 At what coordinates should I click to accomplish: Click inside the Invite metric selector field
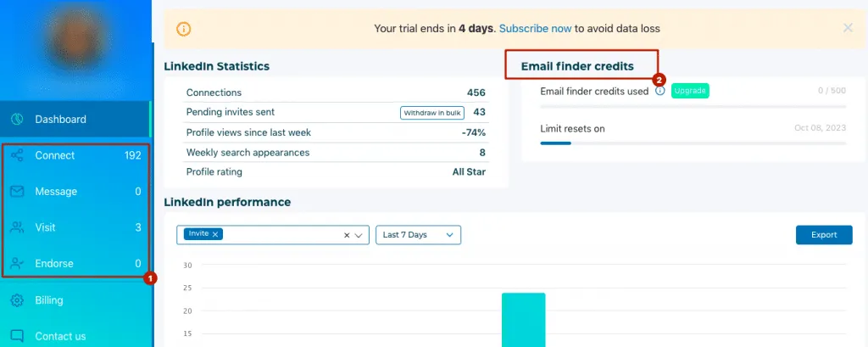coord(273,235)
